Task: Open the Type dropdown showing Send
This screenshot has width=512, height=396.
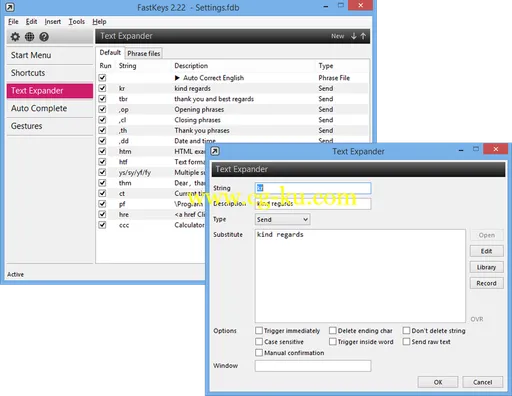Action: 282,219
